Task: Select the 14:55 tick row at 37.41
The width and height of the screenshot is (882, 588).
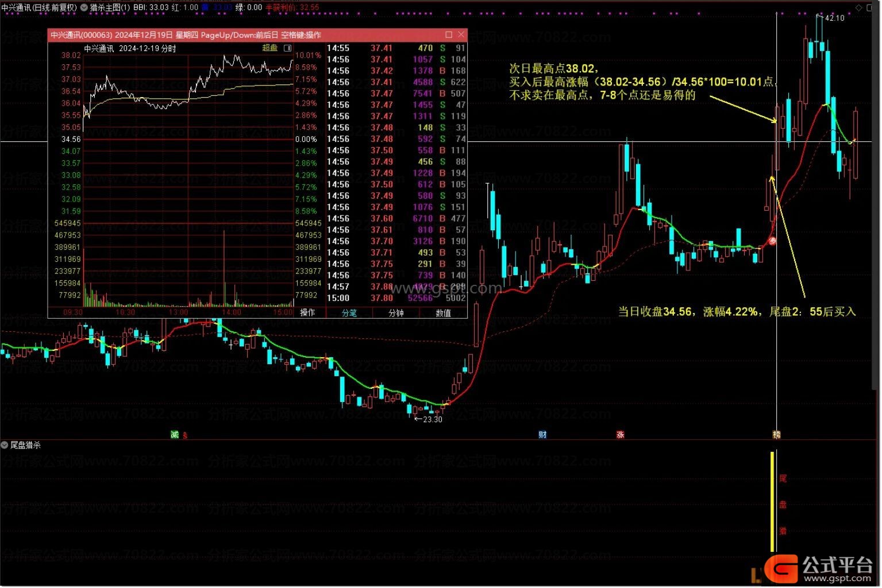Action: pyautogui.click(x=396, y=48)
